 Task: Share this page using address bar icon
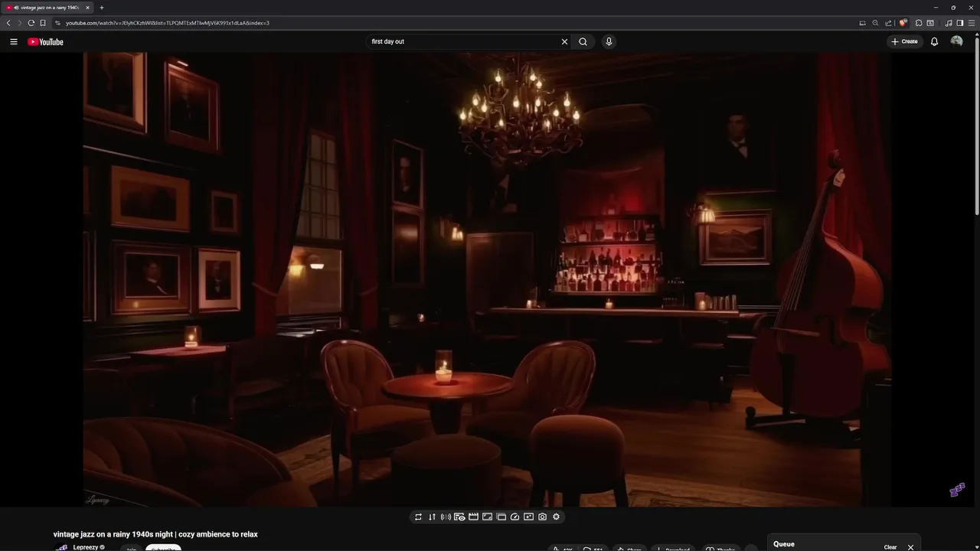tap(888, 23)
